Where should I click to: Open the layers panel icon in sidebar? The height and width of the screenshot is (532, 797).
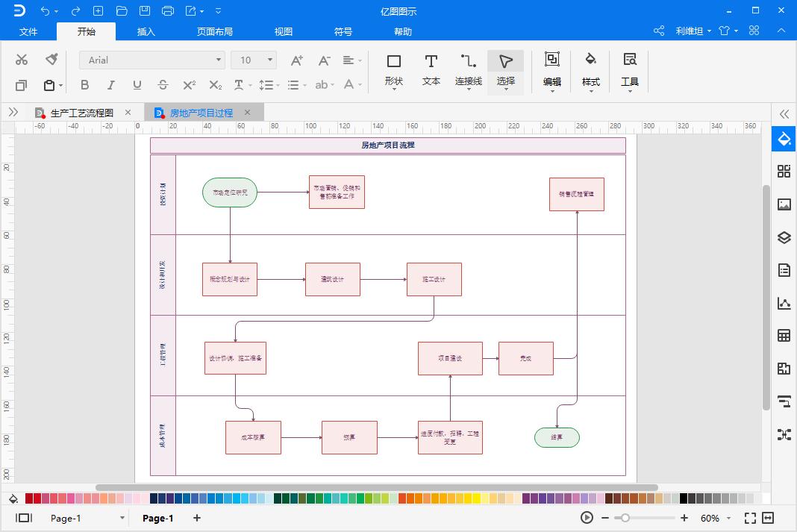[x=784, y=237]
